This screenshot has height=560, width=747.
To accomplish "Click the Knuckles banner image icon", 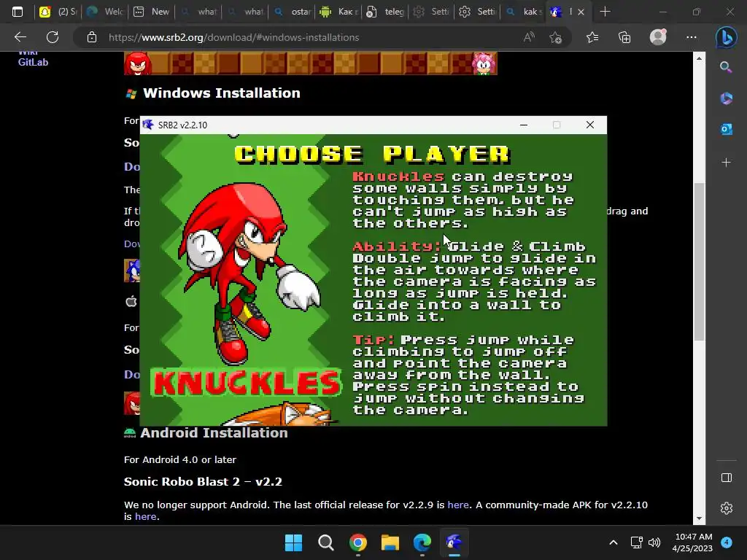I will 138,63.
